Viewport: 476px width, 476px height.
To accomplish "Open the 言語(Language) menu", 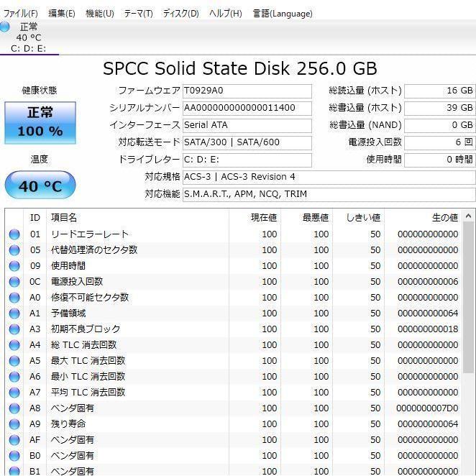I will (283, 14).
